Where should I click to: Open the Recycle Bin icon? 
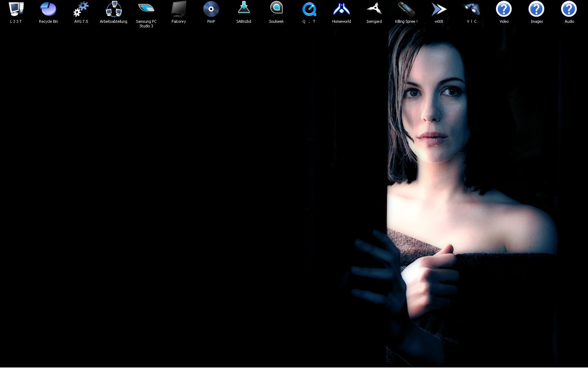click(x=48, y=9)
